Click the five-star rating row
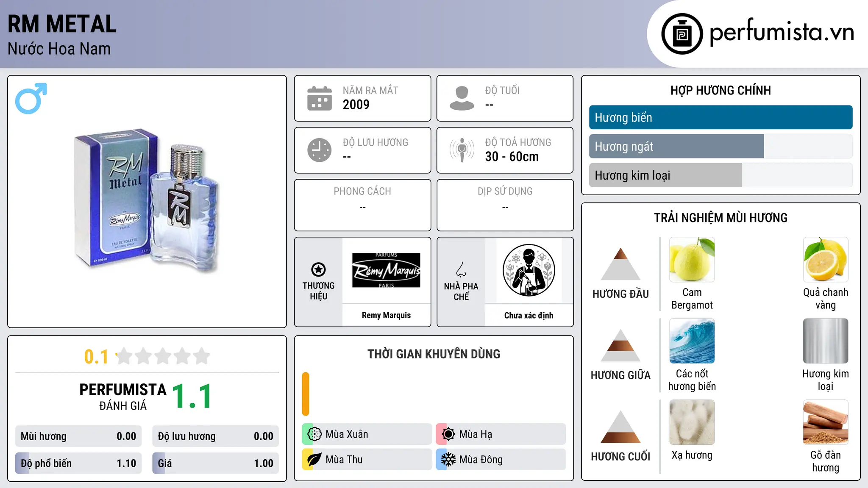This screenshot has height=488, width=868. pyautogui.click(x=163, y=356)
